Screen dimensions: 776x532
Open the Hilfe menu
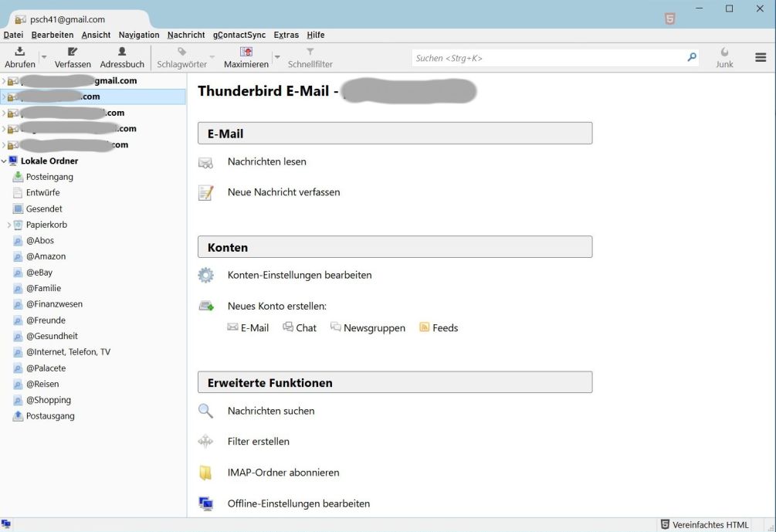tap(316, 36)
